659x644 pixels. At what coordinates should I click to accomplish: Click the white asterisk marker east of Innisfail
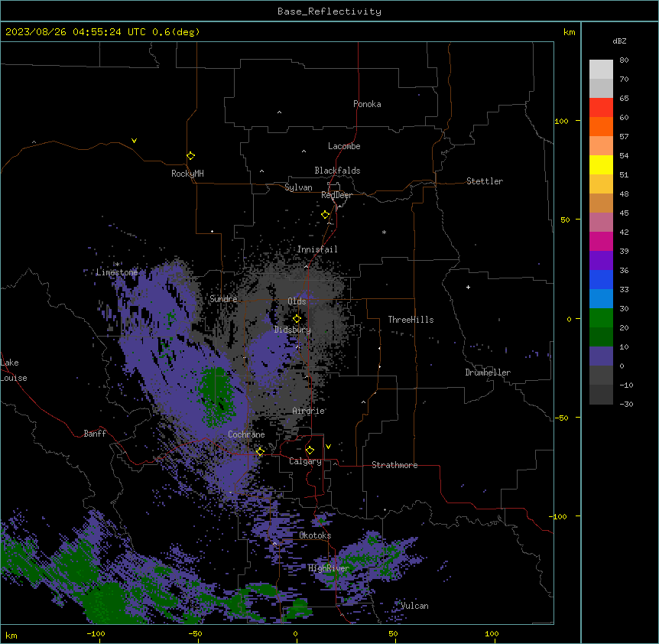click(384, 232)
